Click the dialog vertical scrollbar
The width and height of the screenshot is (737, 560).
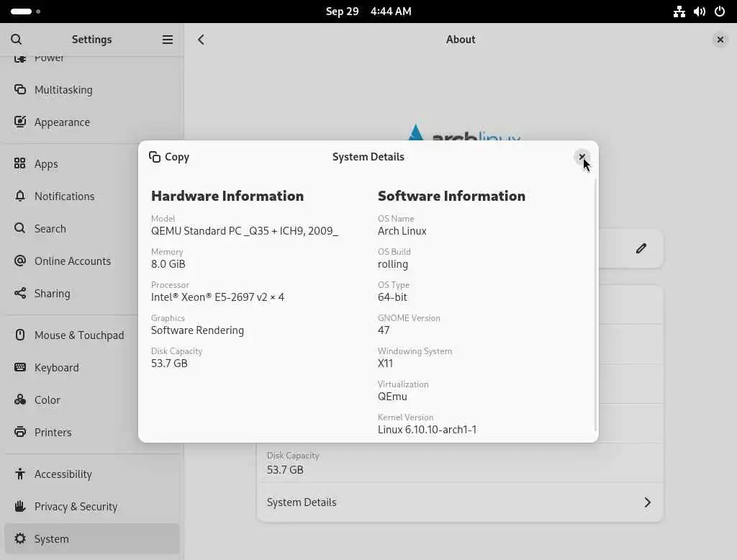click(595, 304)
